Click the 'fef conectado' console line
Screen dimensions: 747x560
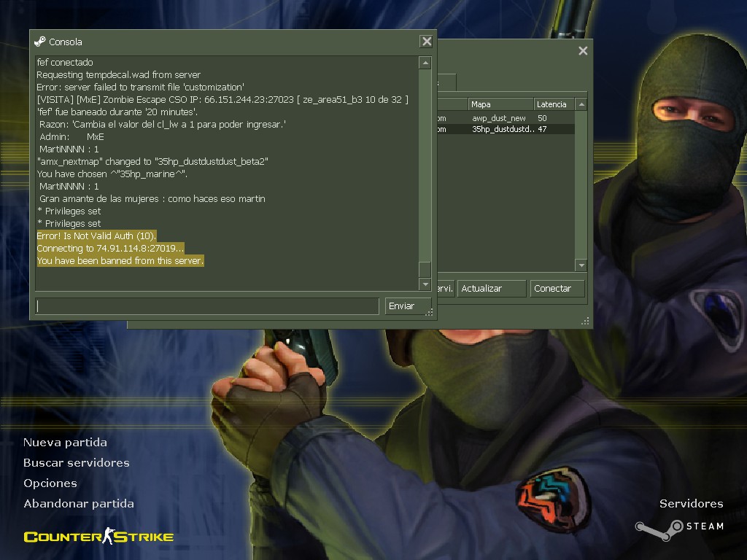65,63
